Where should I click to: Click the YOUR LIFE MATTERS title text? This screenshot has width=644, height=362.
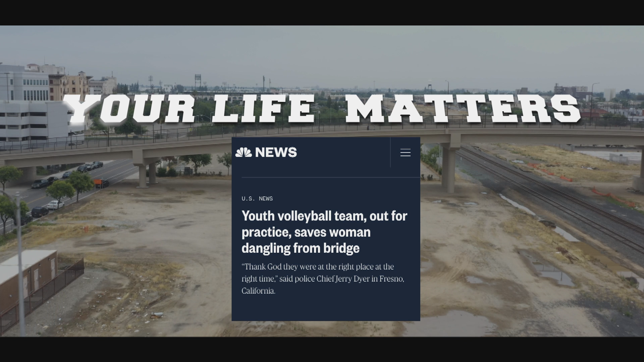[x=323, y=109]
